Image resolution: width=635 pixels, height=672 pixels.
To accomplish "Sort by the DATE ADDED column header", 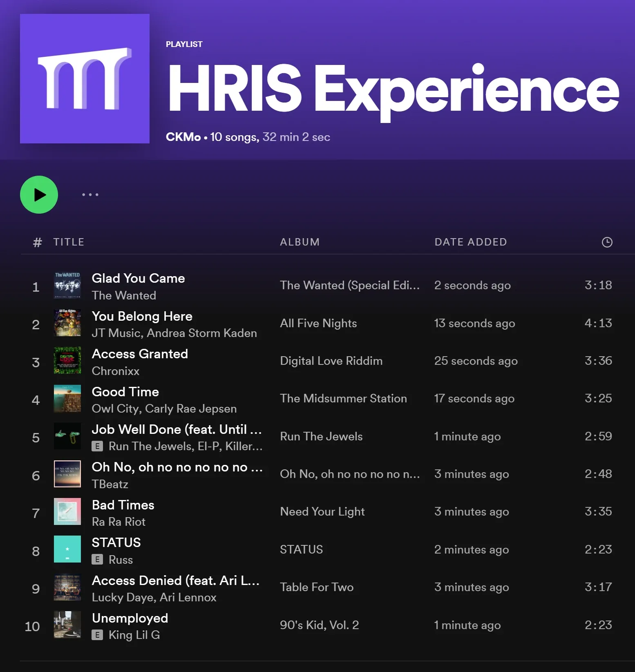I will pyautogui.click(x=470, y=242).
